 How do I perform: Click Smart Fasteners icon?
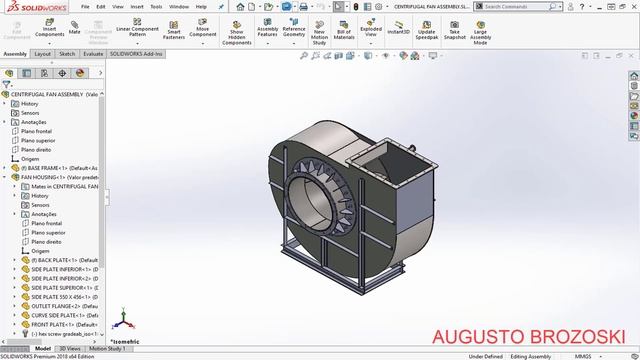tap(173, 31)
